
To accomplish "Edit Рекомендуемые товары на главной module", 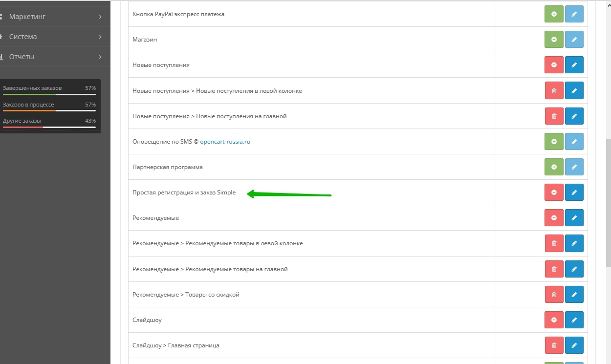I will (x=574, y=269).
